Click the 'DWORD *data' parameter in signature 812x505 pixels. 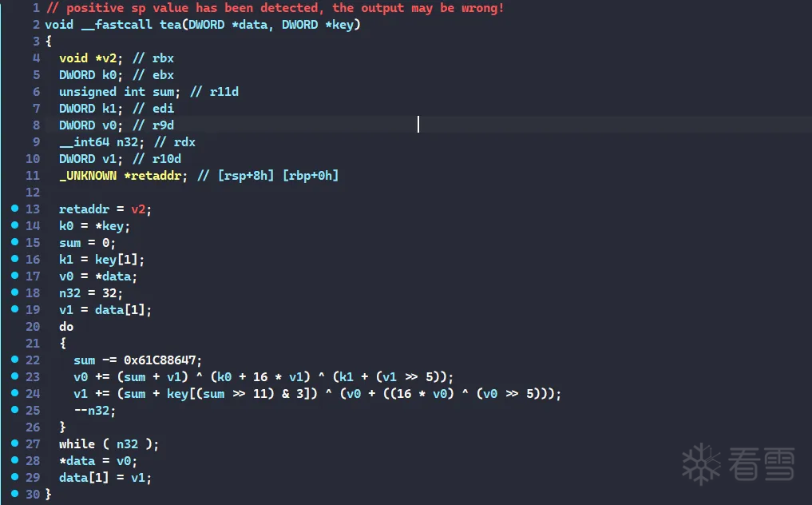coord(228,24)
